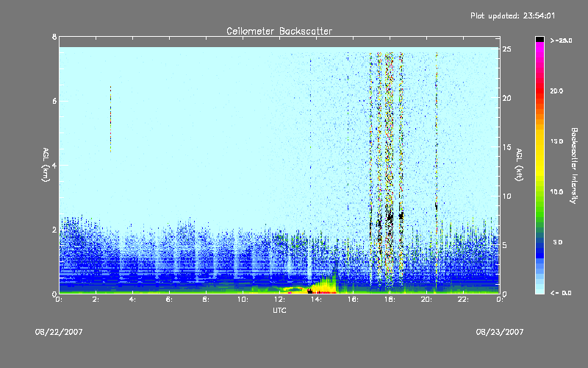
Task: Click the "4:" hour label on time axis
Action: click(x=133, y=300)
